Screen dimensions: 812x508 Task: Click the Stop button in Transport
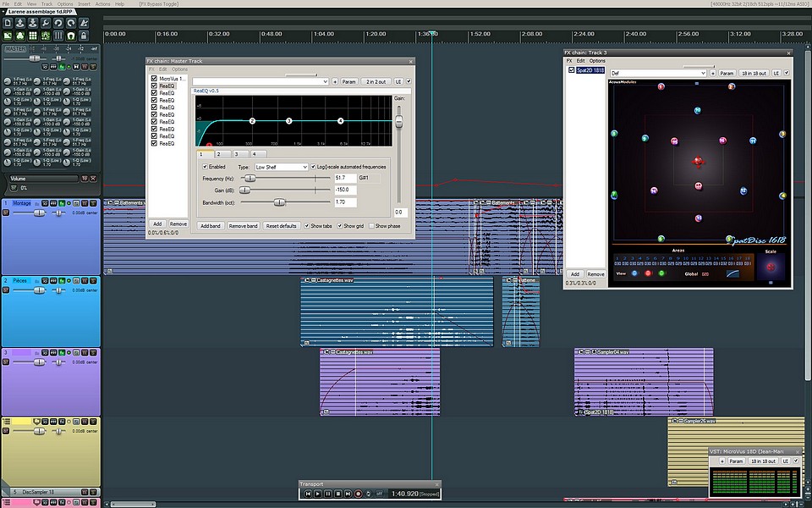pyautogui.click(x=337, y=494)
